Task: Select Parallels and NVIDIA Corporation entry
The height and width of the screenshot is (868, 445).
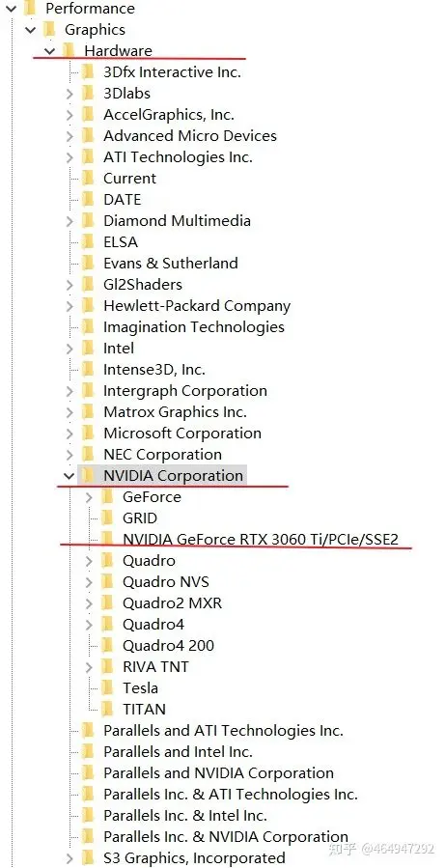Action: 218,772
